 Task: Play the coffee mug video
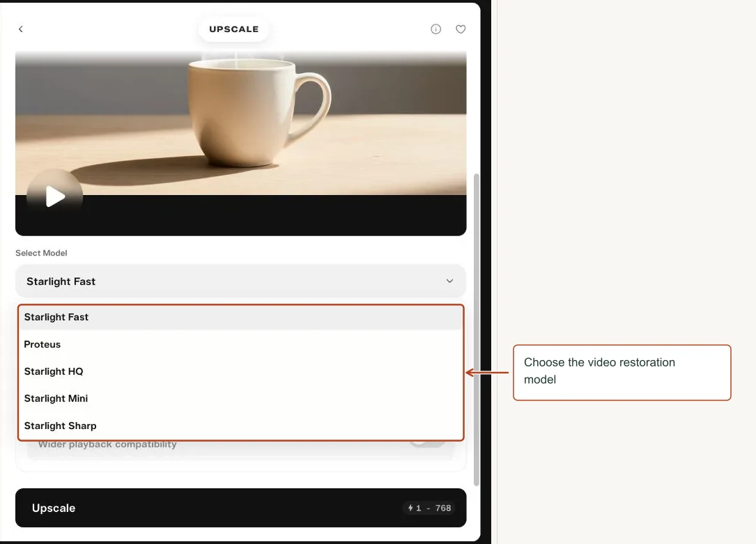click(55, 196)
